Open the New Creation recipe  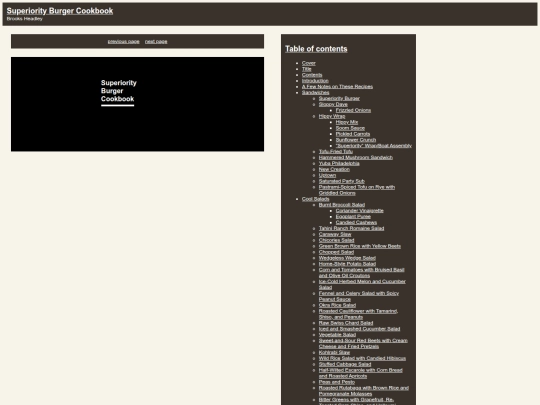coord(334,169)
